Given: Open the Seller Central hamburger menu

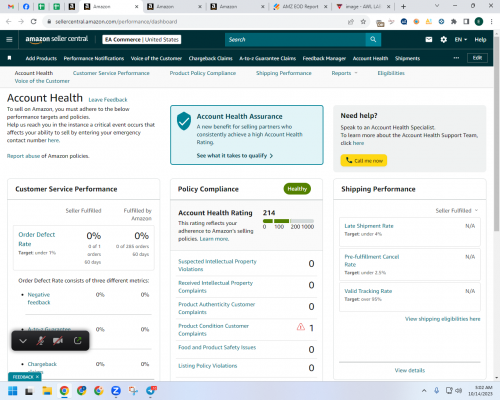Looking at the screenshot, I should point(9,39).
